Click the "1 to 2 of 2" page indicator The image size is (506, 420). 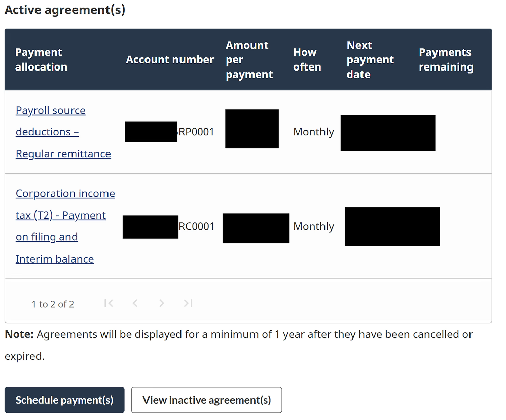click(53, 304)
